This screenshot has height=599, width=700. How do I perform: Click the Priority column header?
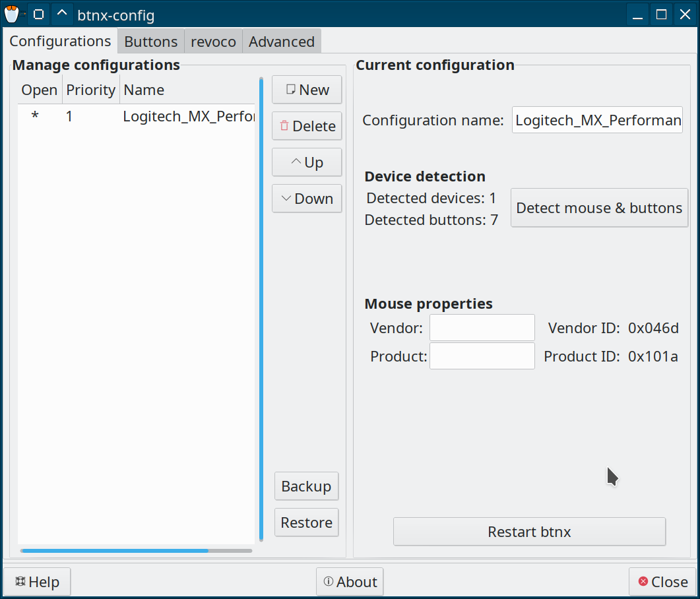click(90, 90)
